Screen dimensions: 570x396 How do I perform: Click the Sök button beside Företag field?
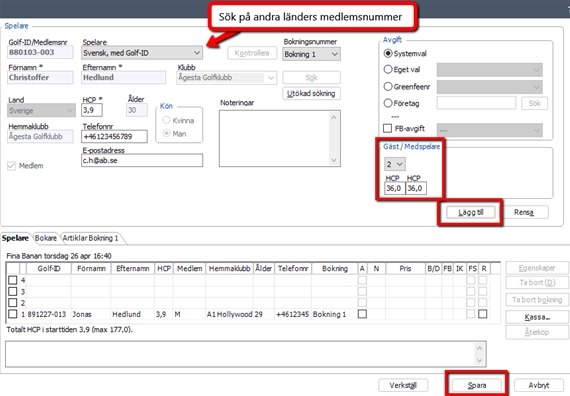coord(534,103)
